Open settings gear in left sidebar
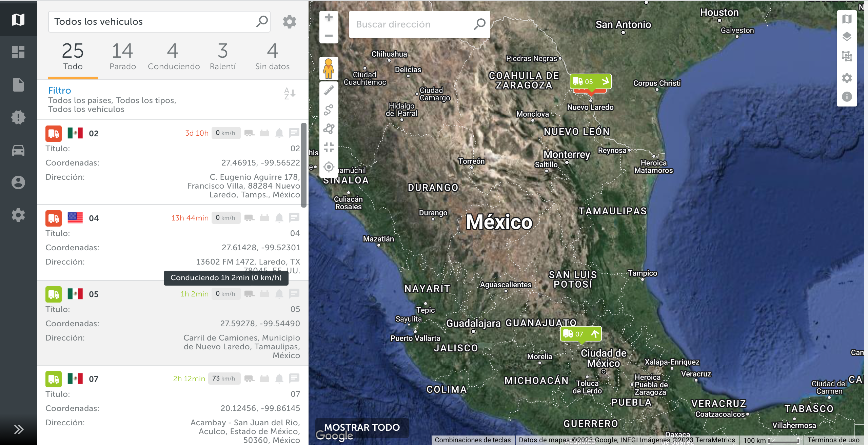 [18, 215]
